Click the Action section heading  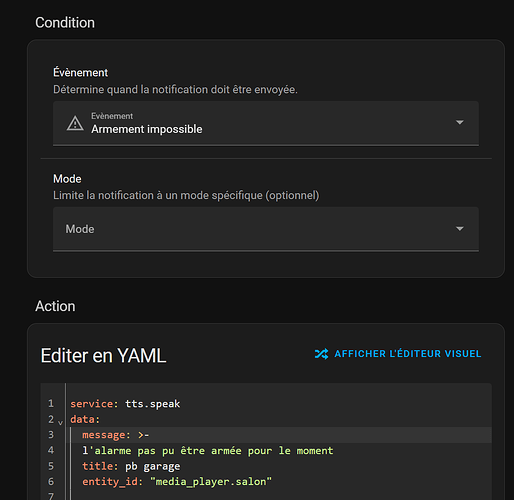55,306
